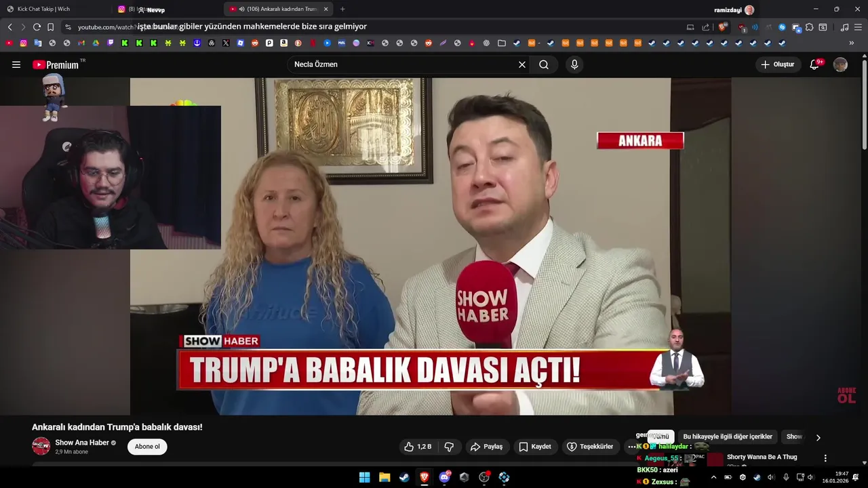Open File Explorer from taskbar
Image resolution: width=868 pixels, height=488 pixels.
coord(384,477)
